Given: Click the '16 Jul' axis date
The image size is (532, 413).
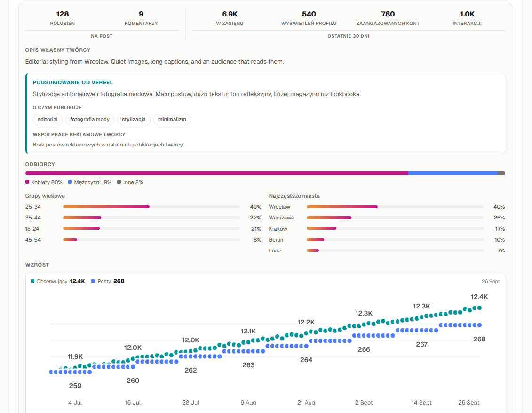Looking at the screenshot, I should tap(133, 403).
